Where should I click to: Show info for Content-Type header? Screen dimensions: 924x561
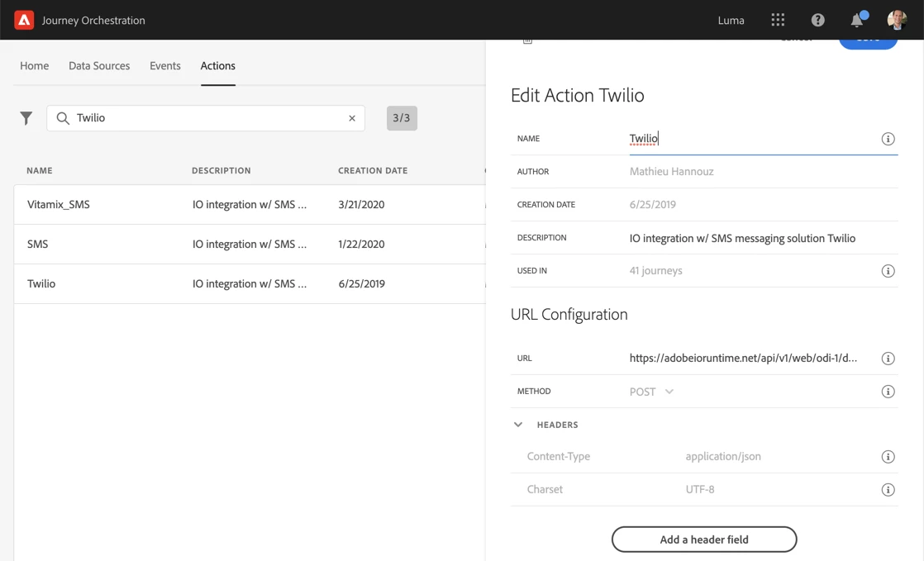(888, 457)
